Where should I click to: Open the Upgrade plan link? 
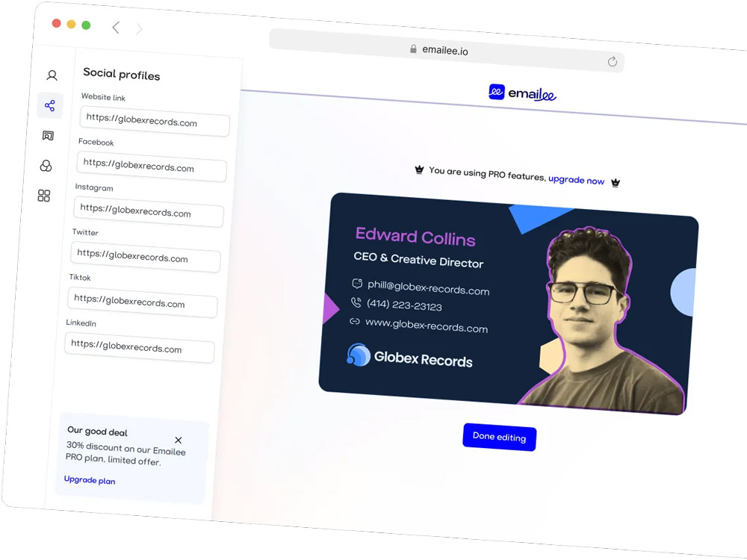pos(90,480)
